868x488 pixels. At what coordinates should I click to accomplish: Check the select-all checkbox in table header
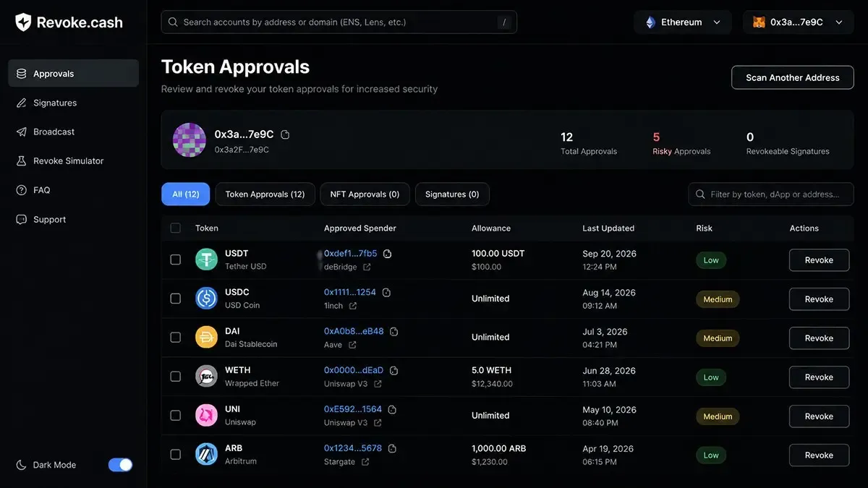pos(175,228)
